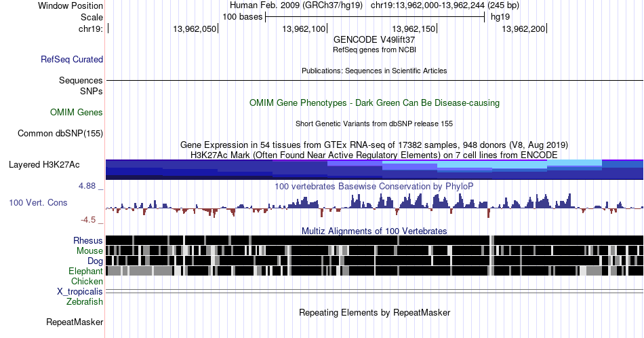Viewport: 644px width, 338px height.
Task: Click Repeating Elements by RepeatMasker title
Action: pos(374,312)
